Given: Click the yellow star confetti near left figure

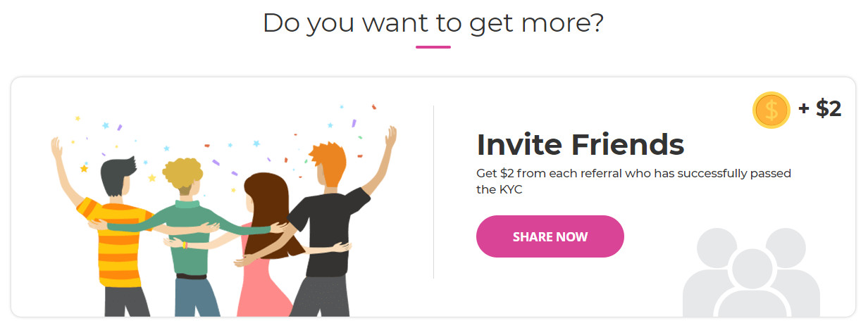Looking at the screenshot, I should (x=84, y=169).
